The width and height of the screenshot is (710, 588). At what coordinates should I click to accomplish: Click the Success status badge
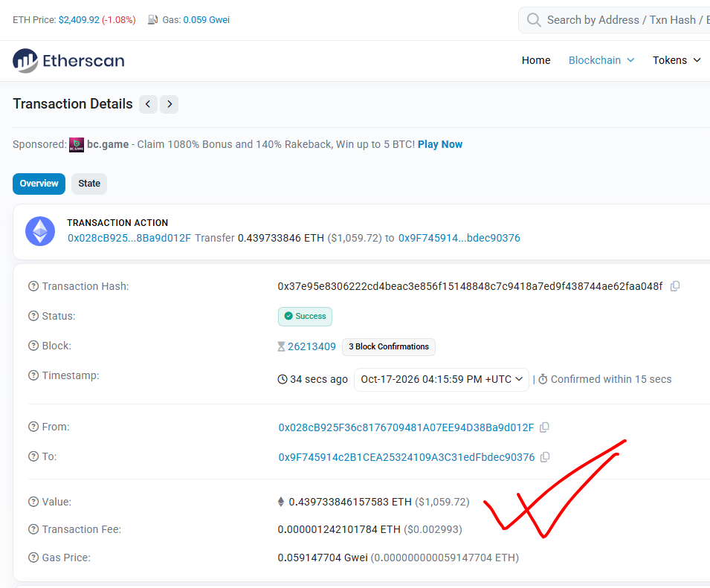click(x=306, y=317)
